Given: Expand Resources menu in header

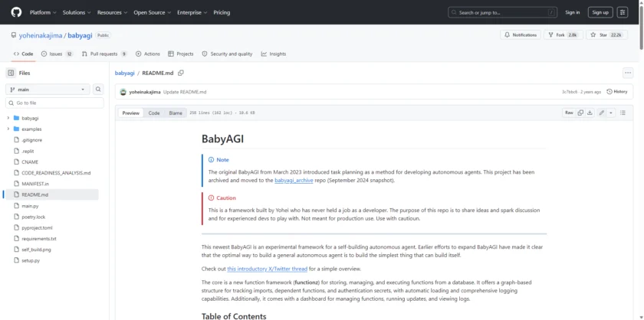Looking at the screenshot, I should [x=112, y=12].
